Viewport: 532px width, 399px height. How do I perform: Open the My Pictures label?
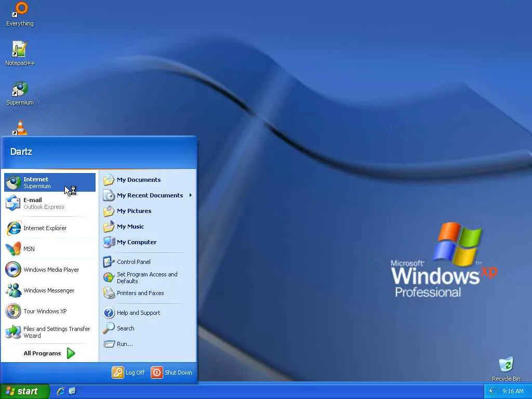coord(134,211)
